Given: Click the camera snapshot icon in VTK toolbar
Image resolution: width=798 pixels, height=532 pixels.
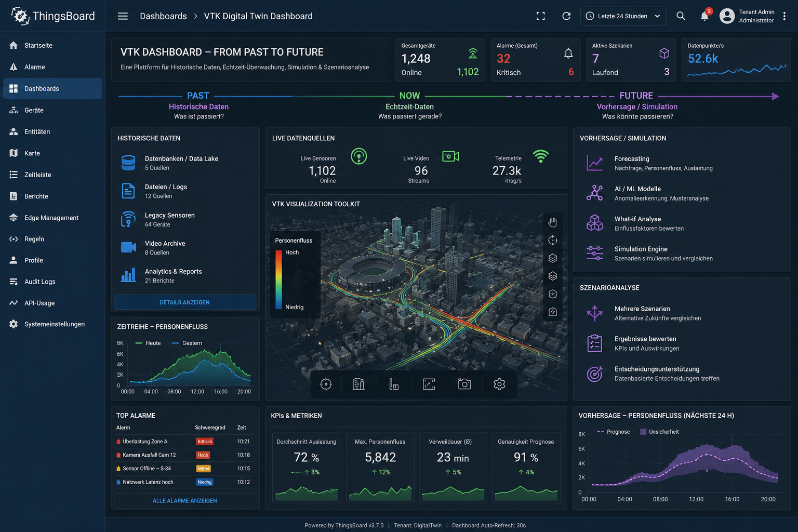Looking at the screenshot, I should click(x=464, y=384).
